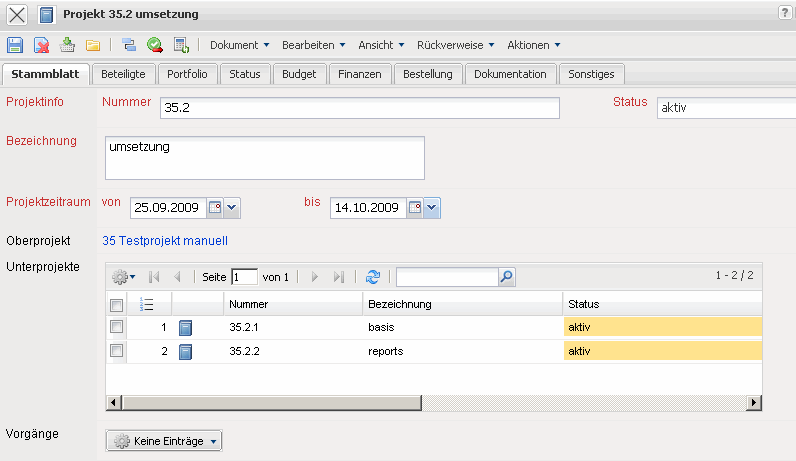Open the 35 Testprojekt manuell link

tap(165, 241)
